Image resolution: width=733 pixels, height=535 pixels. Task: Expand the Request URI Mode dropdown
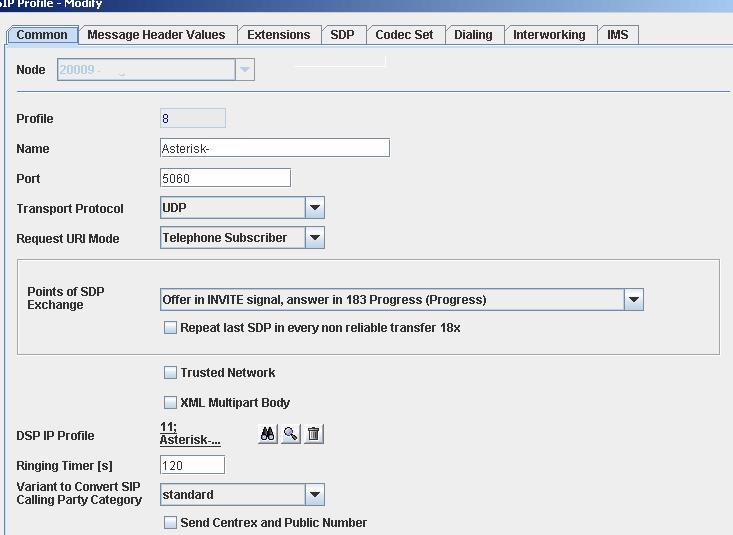[x=314, y=237]
